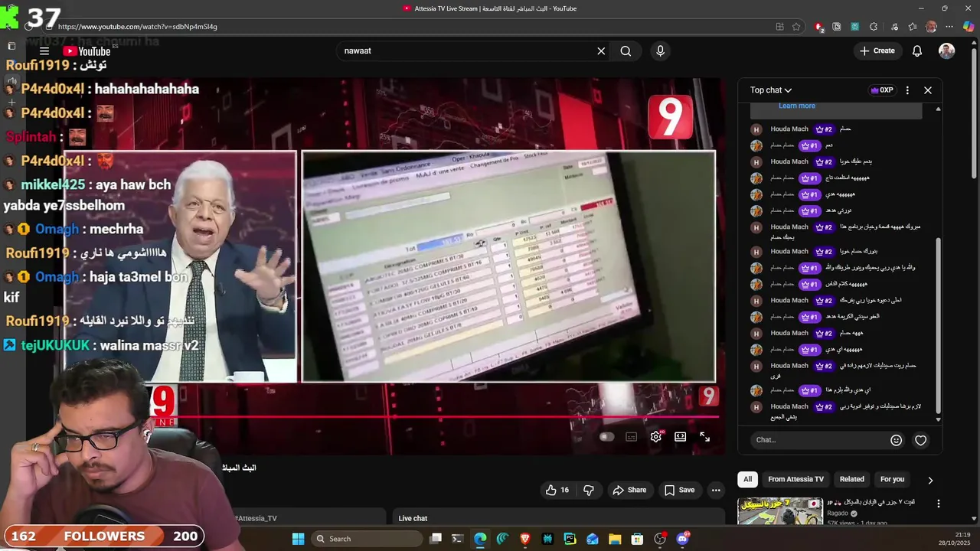Open more actions beside the Save button

[716, 490]
